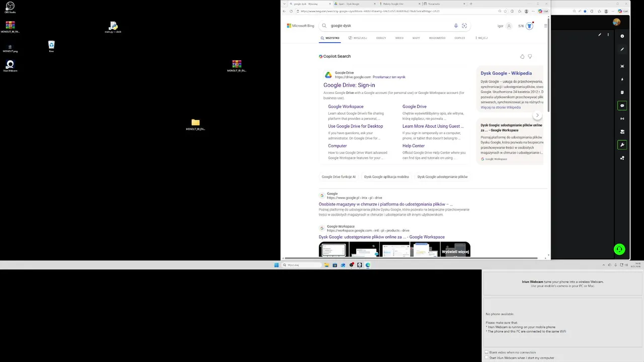
Task: Click vertical scrollbar of Bing page
Action: [549, 65]
